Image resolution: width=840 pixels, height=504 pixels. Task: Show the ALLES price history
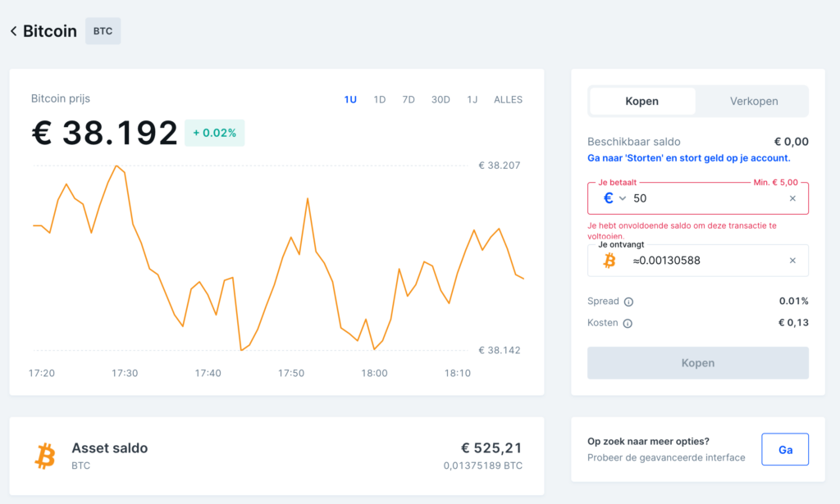point(508,99)
